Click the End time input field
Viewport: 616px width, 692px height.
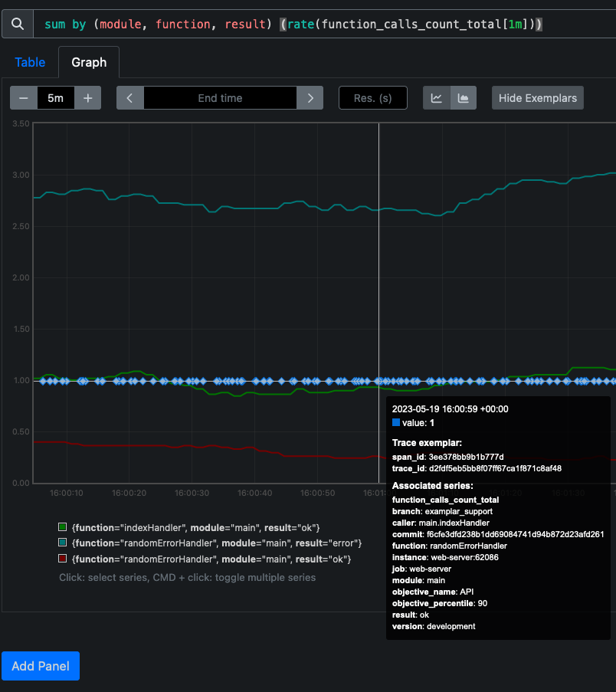(x=220, y=98)
